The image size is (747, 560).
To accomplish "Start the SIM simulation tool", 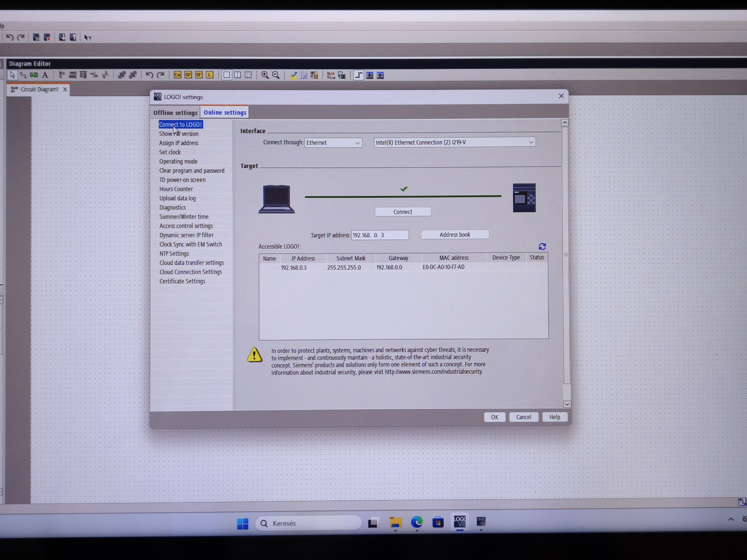I will click(331, 75).
